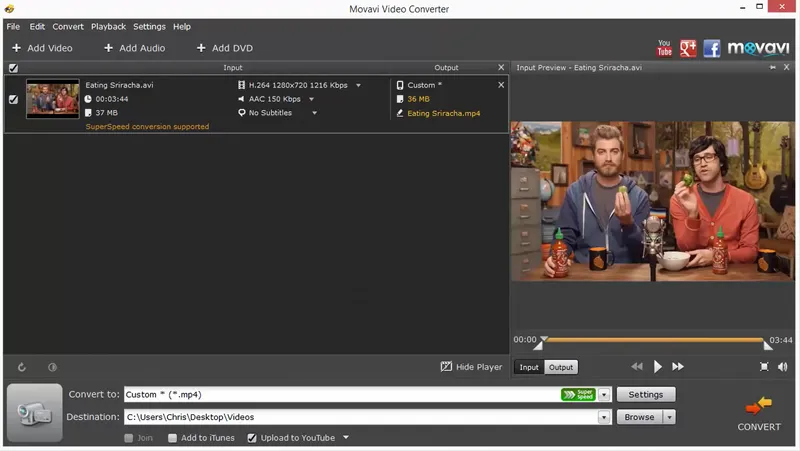
Task: Close the Input Preview panel
Action: click(x=786, y=67)
